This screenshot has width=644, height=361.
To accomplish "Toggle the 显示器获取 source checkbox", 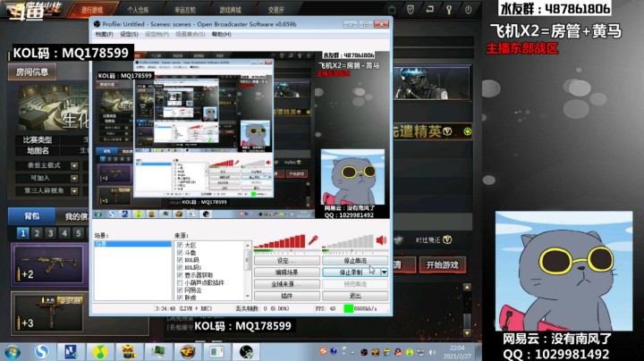I will [x=180, y=275].
